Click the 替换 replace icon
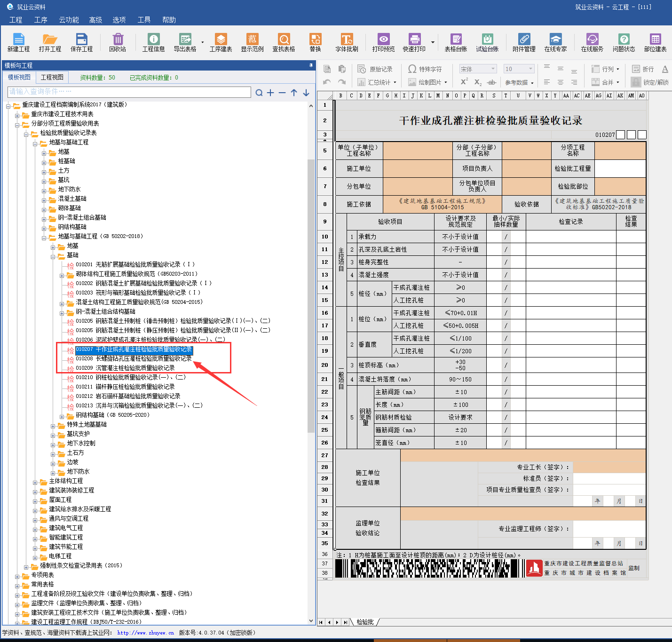 (315, 42)
